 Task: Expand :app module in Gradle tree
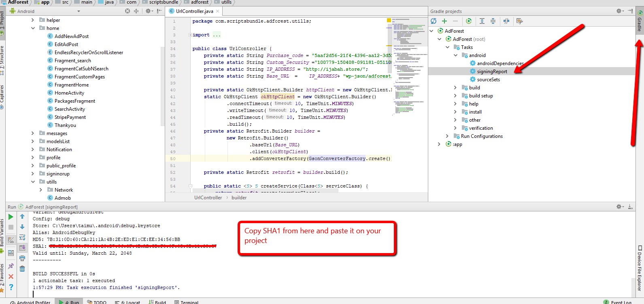tap(439, 144)
